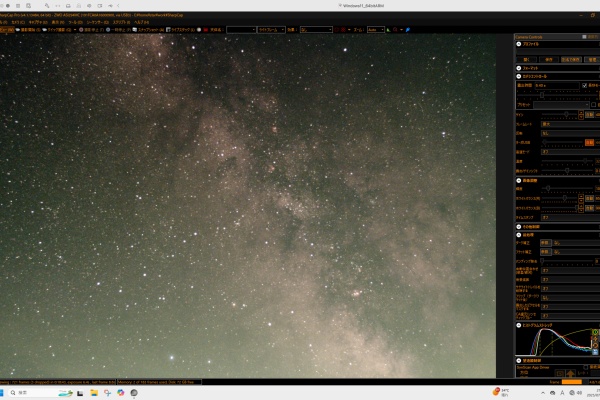Image resolution: width=600 pixels, height=400 pixels.
Task: Click the exposure time slider handle
Action: tap(542, 95)
